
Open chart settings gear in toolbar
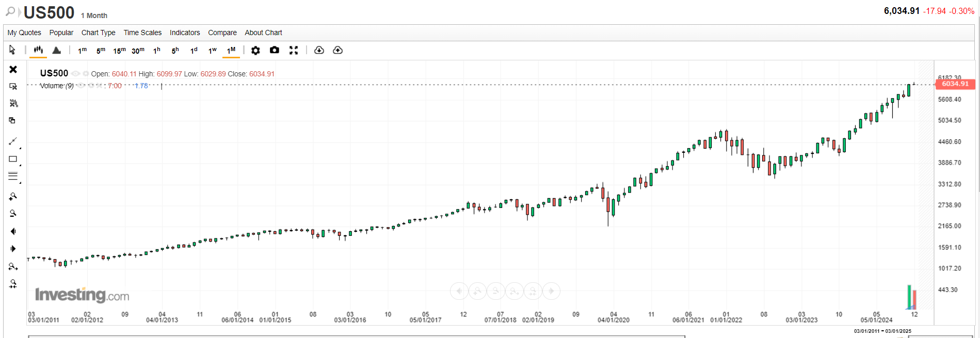pyautogui.click(x=255, y=50)
